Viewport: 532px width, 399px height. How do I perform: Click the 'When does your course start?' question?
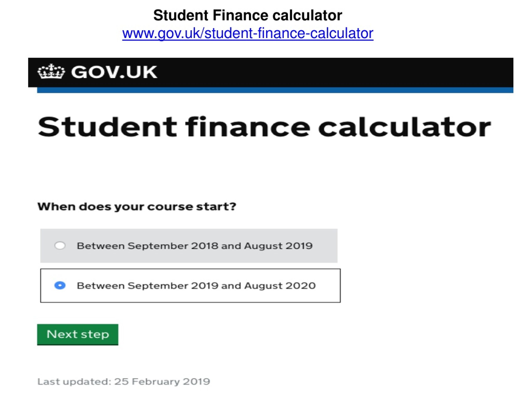[x=137, y=207]
